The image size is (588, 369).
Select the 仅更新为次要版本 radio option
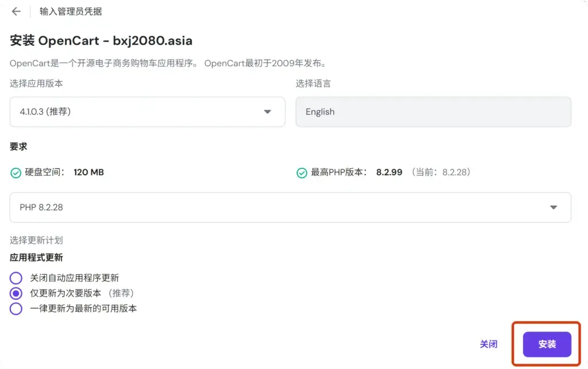pyautogui.click(x=16, y=293)
